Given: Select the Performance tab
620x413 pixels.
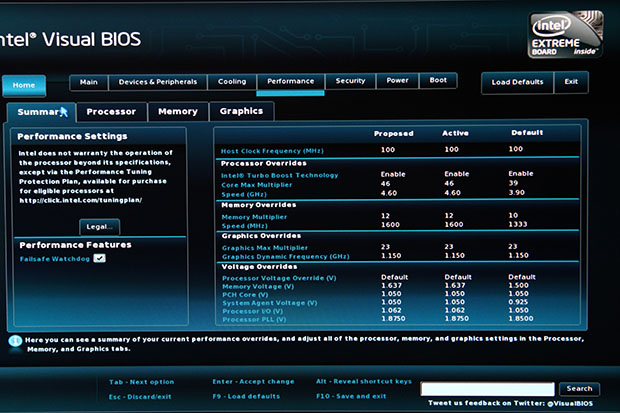Looking at the screenshot, I should click(291, 81).
